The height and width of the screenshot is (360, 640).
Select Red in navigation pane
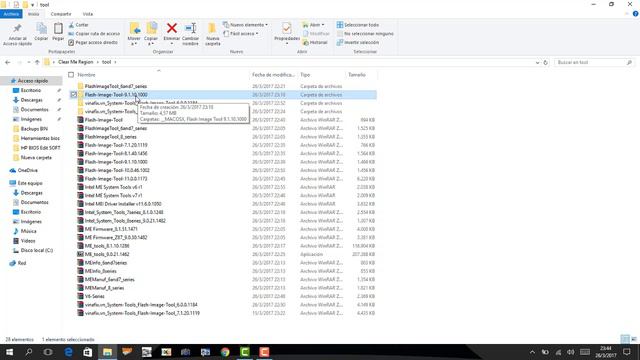coord(22,263)
